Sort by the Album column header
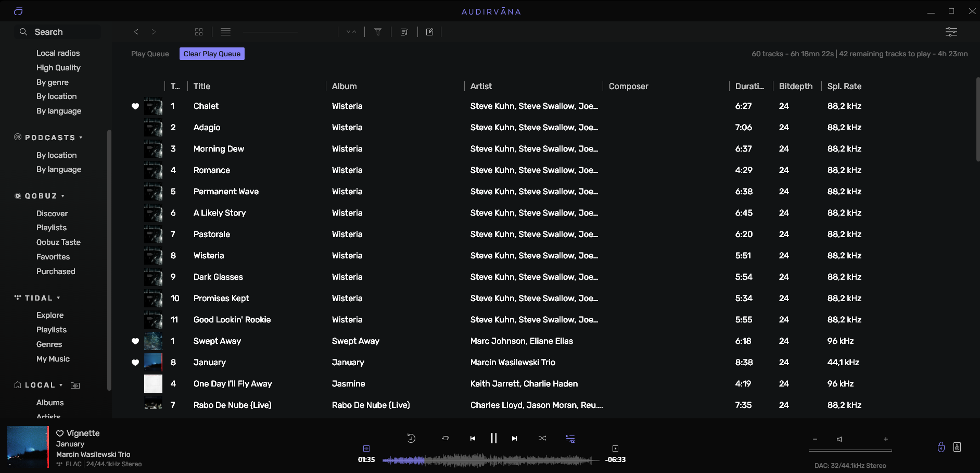 tap(345, 86)
